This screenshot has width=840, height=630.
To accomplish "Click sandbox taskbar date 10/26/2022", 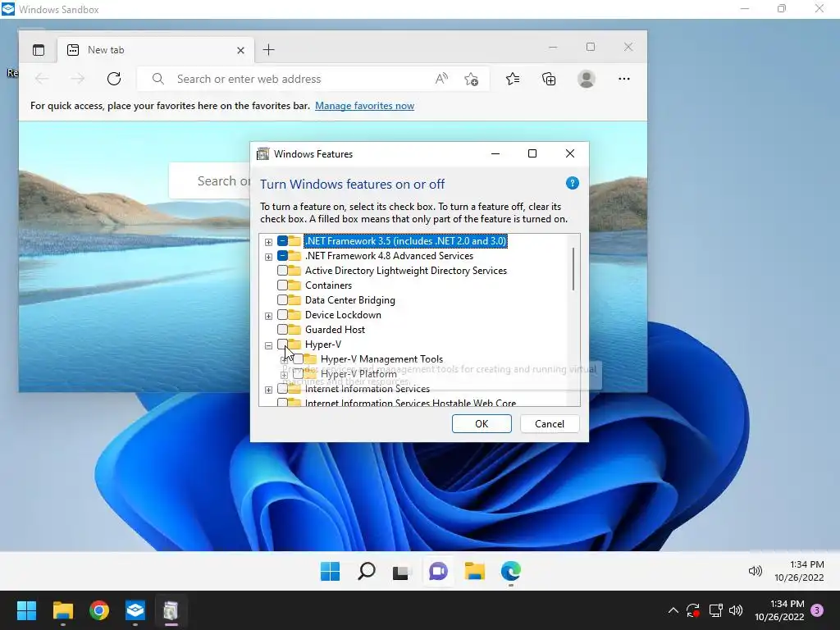I will 799,577.
